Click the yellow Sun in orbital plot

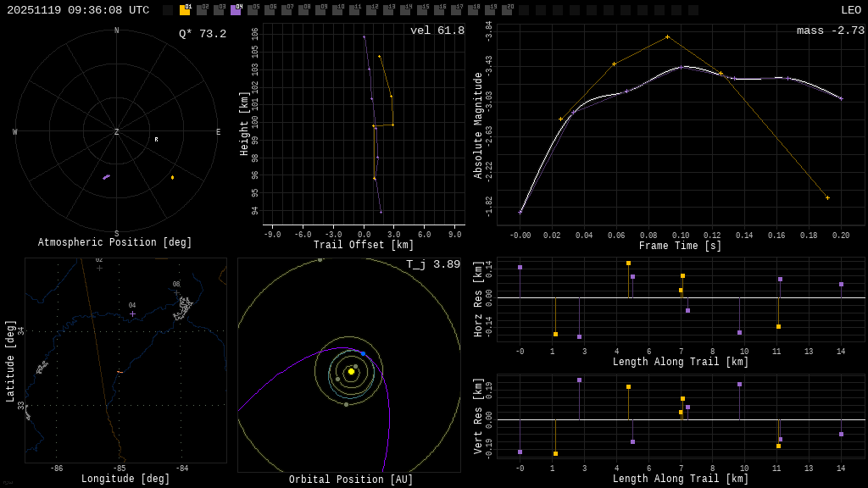coord(351,371)
